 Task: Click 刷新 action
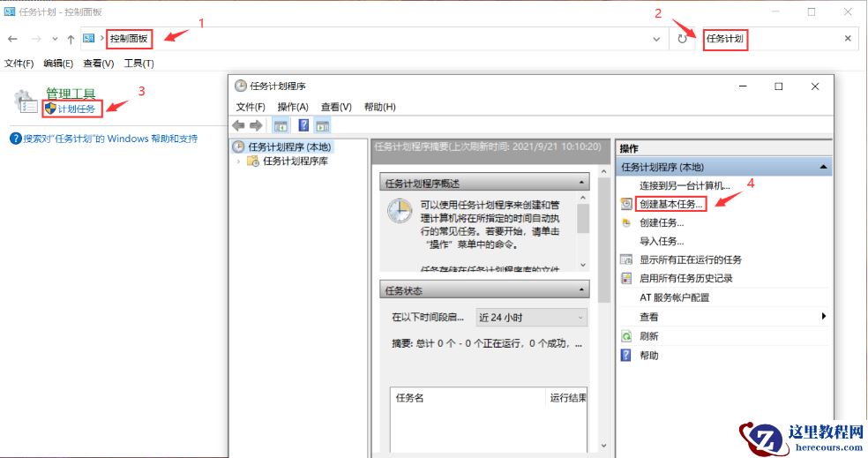648,336
